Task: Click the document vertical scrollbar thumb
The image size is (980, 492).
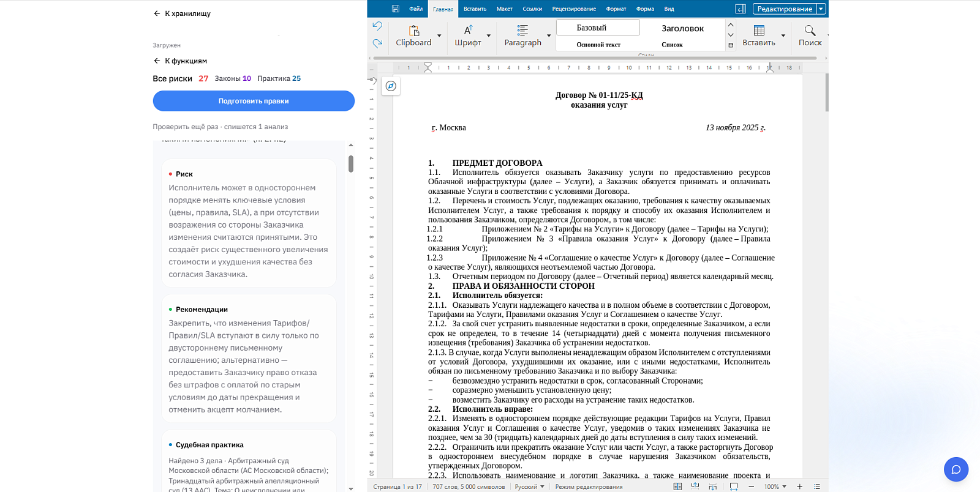Action: tap(827, 92)
